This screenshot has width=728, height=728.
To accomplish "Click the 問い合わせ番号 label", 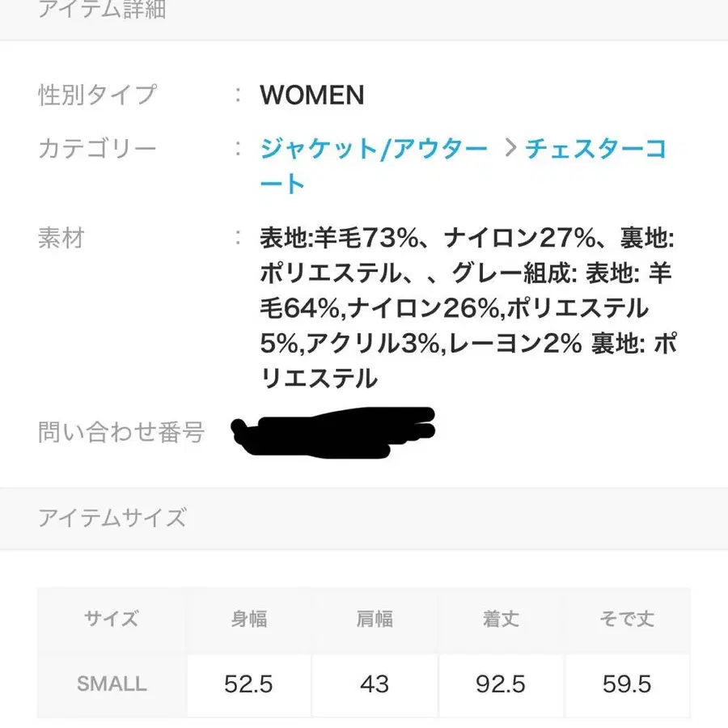I will (x=121, y=433).
